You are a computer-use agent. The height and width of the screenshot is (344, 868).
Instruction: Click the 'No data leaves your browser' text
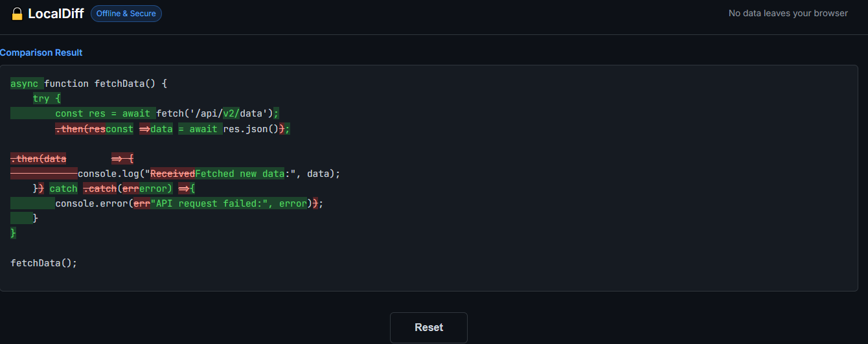(788, 13)
